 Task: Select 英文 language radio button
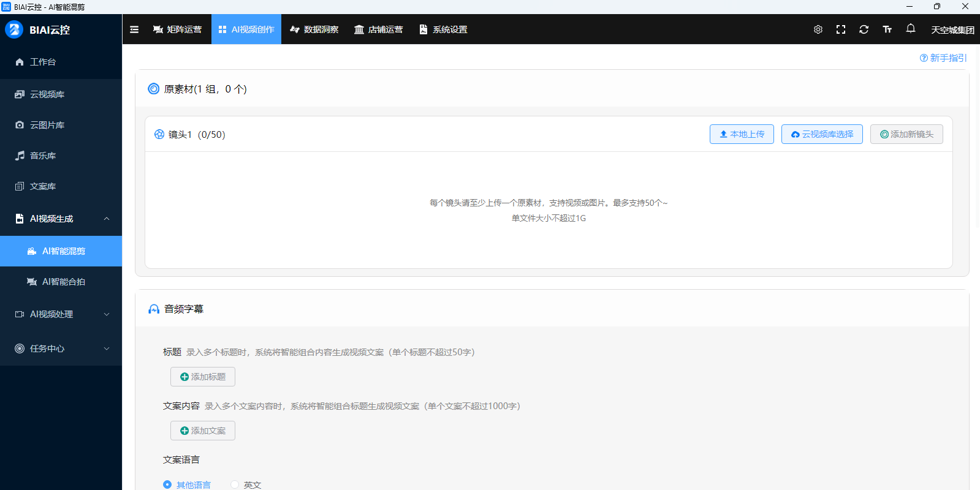tap(235, 484)
